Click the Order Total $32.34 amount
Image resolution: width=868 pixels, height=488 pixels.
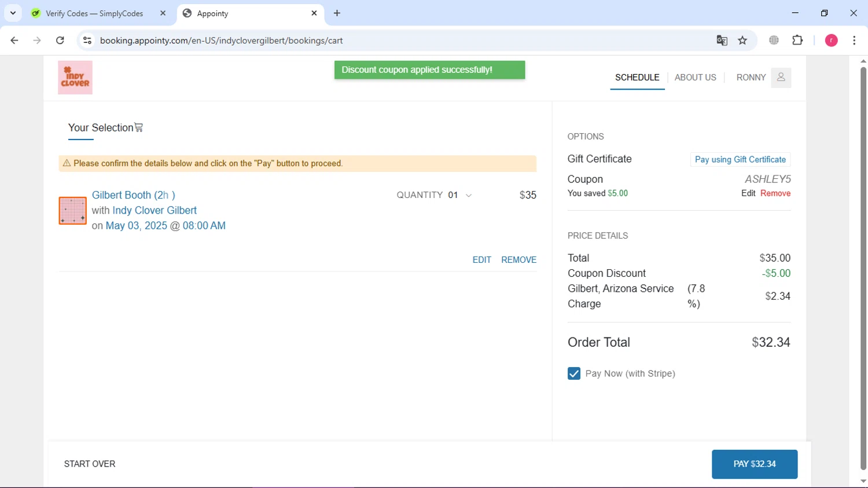pyautogui.click(x=771, y=343)
